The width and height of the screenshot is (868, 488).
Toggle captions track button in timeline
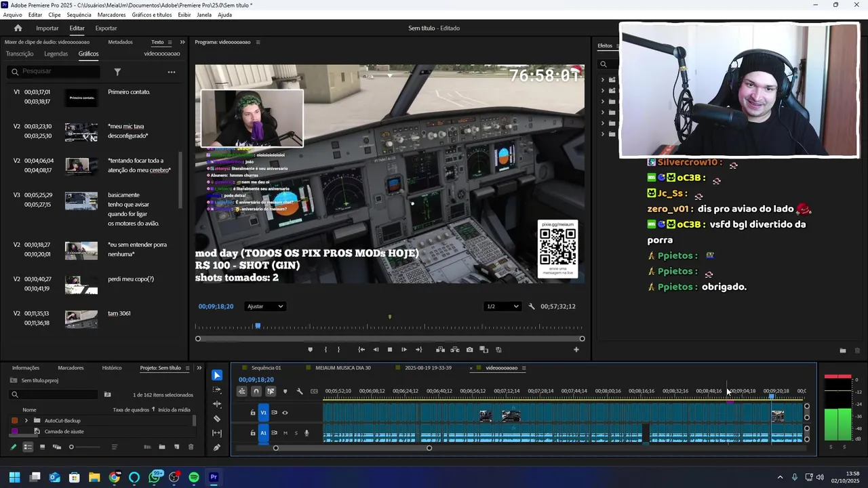314,391
